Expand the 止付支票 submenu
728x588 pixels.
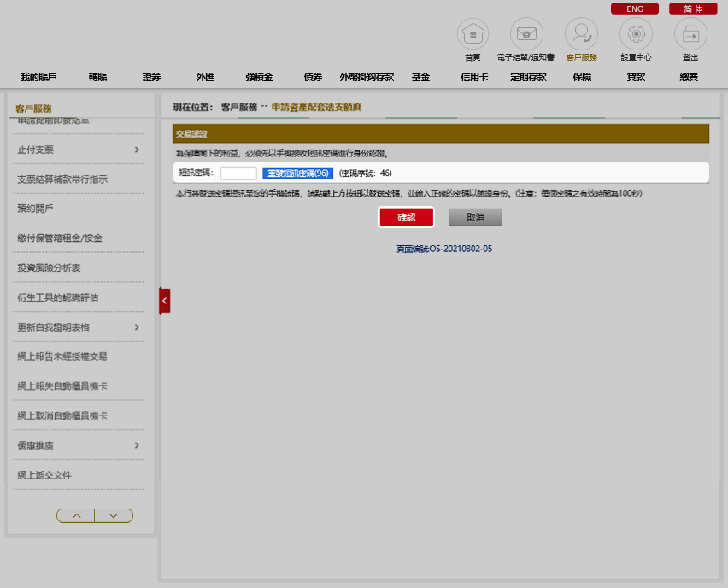(137, 150)
